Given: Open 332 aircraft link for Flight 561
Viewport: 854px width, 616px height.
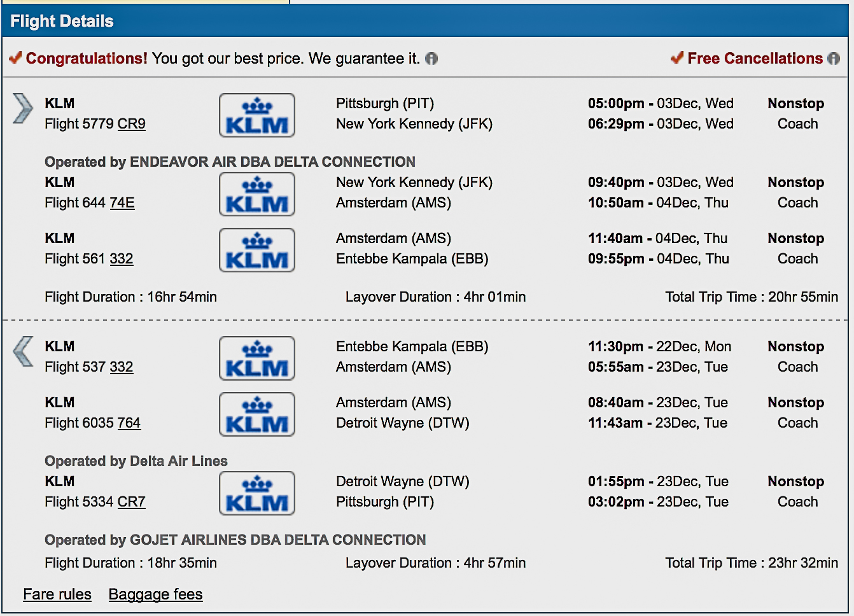Looking at the screenshot, I should [x=122, y=259].
